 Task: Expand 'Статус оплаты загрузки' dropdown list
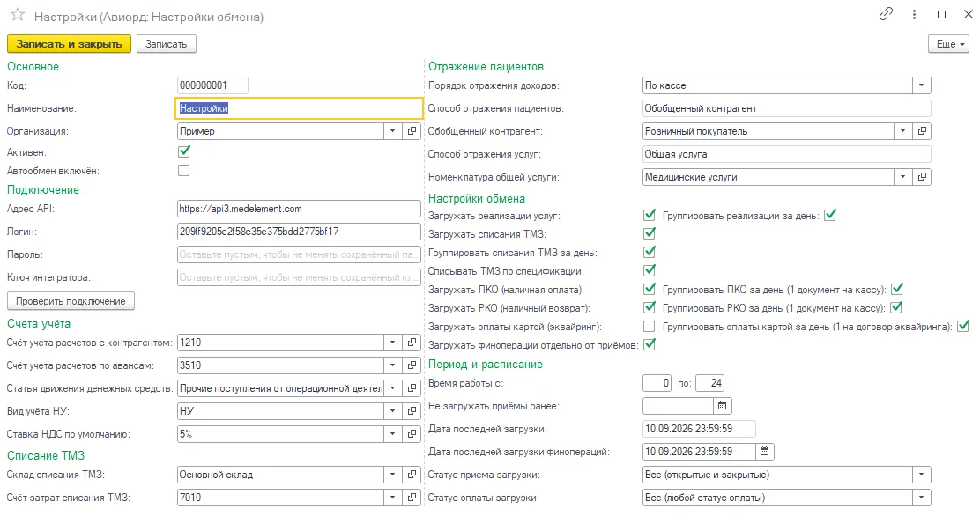click(921, 498)
